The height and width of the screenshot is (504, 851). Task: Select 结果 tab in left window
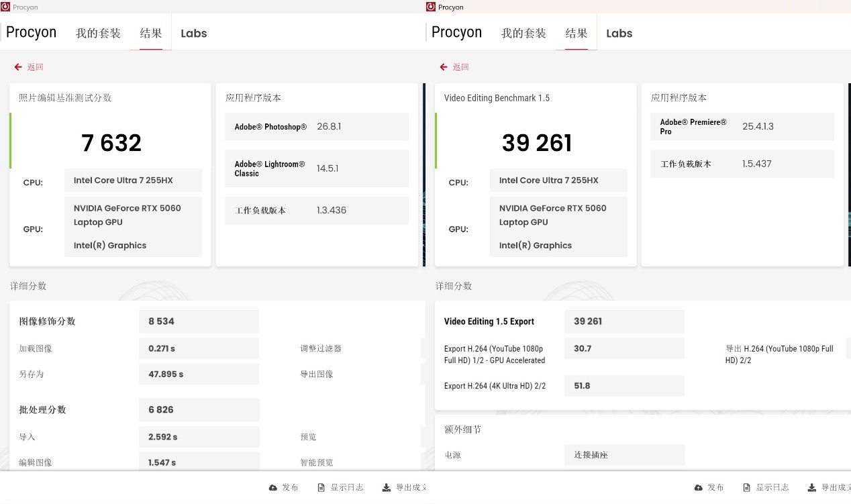[x=151, y=33]
